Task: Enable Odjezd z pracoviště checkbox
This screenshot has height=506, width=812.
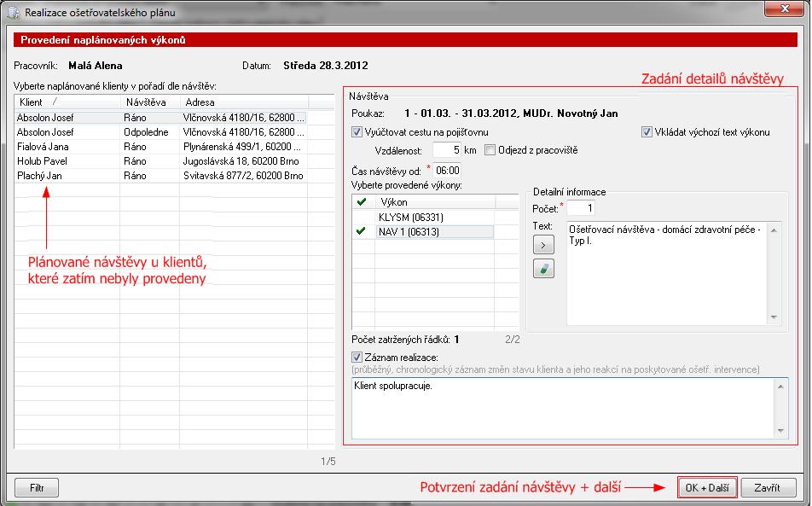Action: point(490,150)
